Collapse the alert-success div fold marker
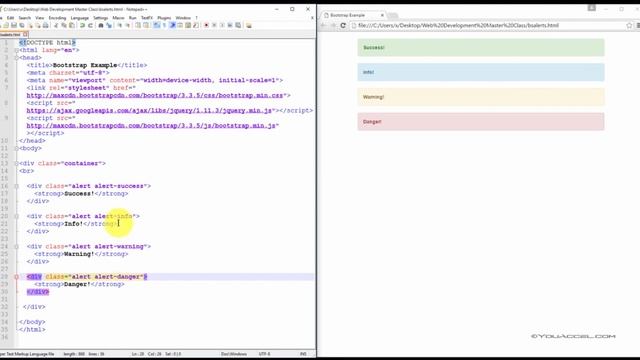The image size is (640, 360). (x=17, y=186)
